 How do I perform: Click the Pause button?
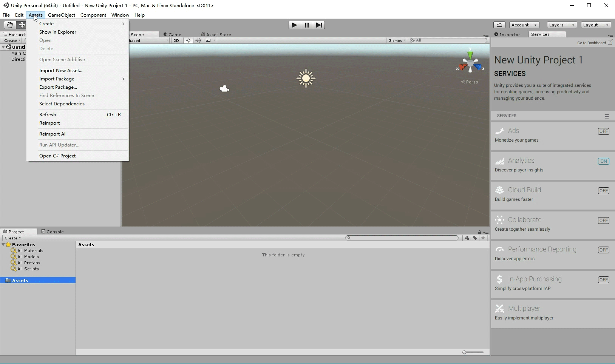(307, 25)
